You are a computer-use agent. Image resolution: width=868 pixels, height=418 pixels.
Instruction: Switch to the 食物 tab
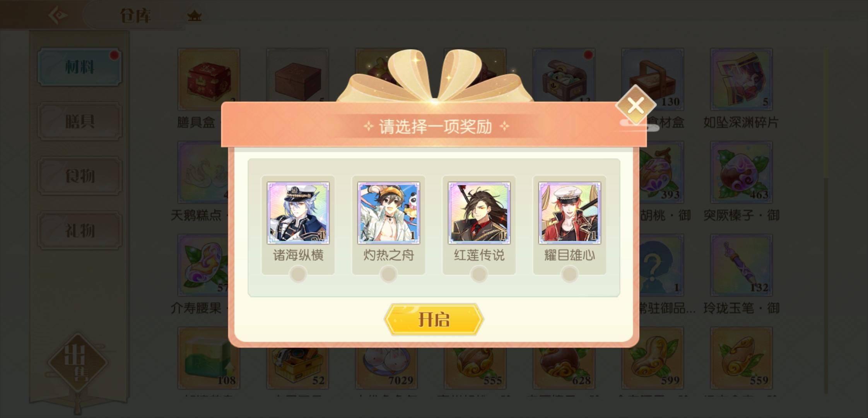coord(80,176)
